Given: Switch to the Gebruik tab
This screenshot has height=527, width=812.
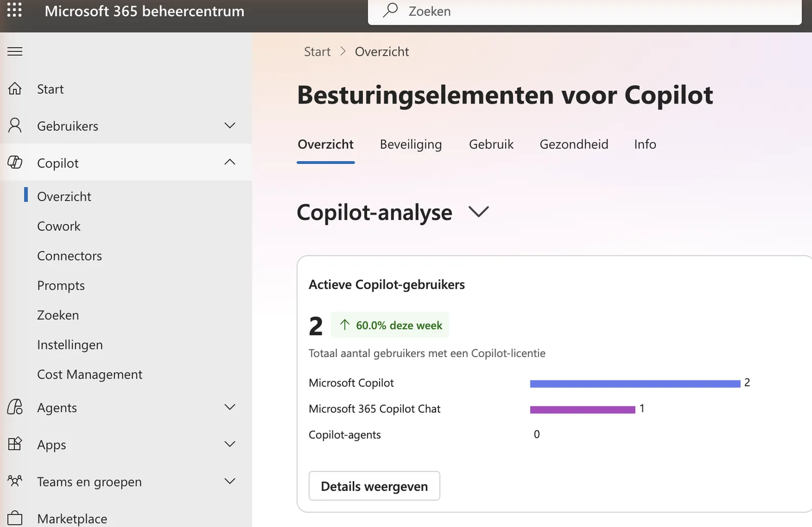Looking at the screenshot, I should (x=491, y=145).
